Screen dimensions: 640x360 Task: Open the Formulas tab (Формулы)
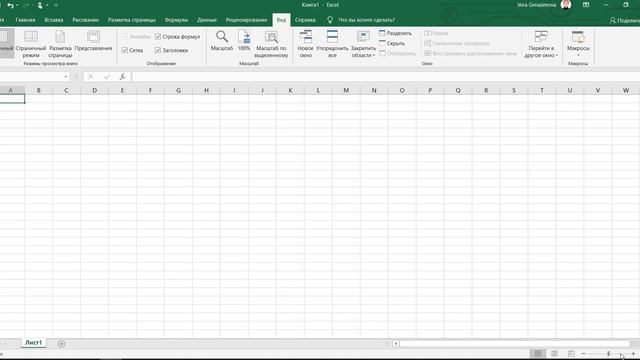[176, 20]
